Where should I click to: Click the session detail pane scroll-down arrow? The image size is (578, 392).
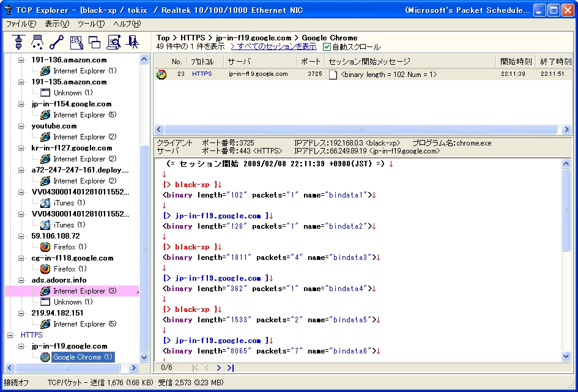tap(566, 355)
